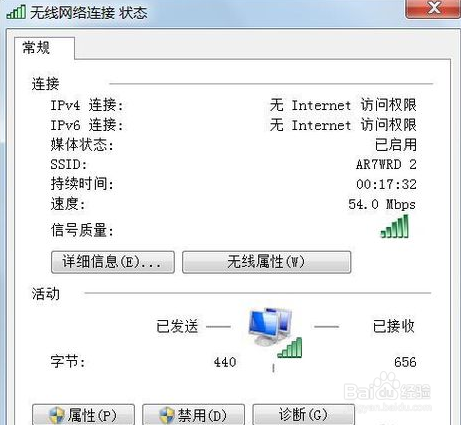This screenshot has width=461, height=425.
Task: Click the 54.0 Mbps speed value
Action: (382, 204)
